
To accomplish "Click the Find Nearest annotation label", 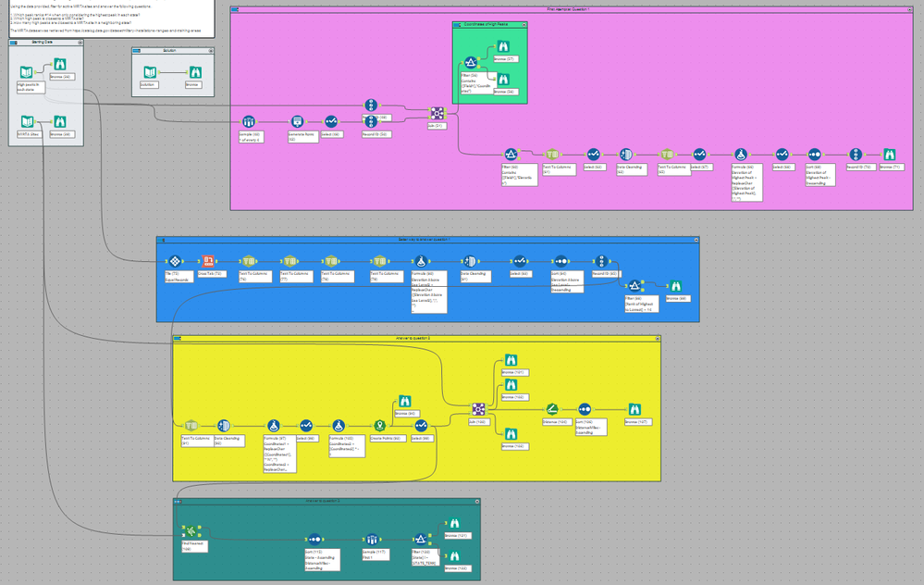I will tap(194, 547).
